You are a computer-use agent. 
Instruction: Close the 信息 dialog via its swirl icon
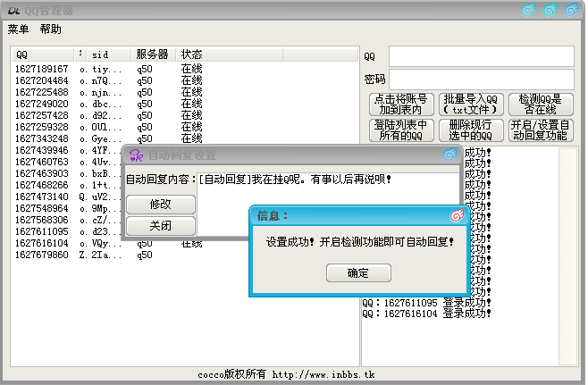coord(456,215)
